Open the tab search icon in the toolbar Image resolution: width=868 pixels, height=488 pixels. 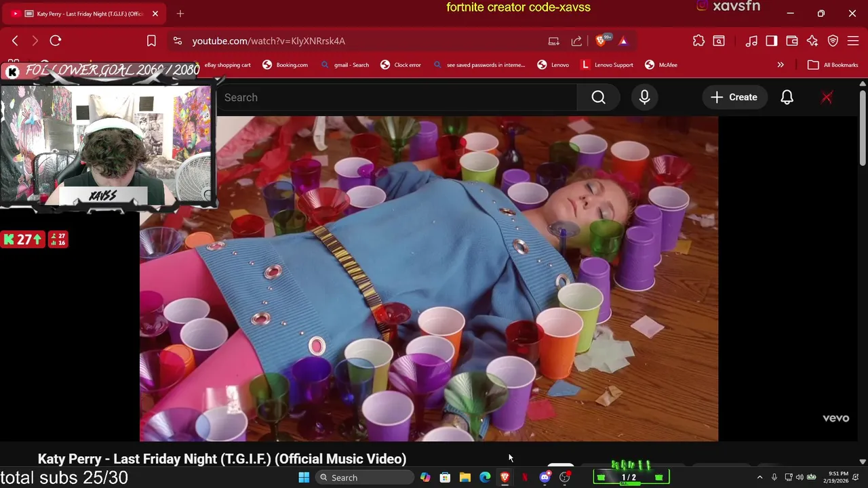click(719, 41)
